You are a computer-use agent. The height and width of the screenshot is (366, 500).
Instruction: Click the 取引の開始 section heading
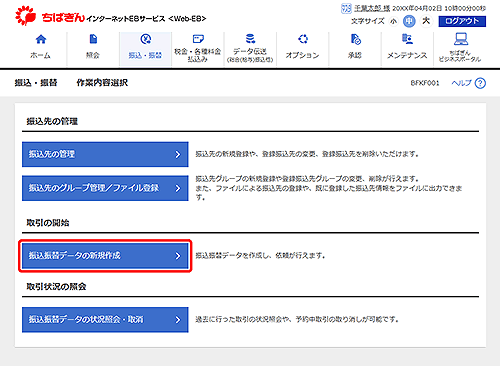pyautogui.click(x=48, y=223)
